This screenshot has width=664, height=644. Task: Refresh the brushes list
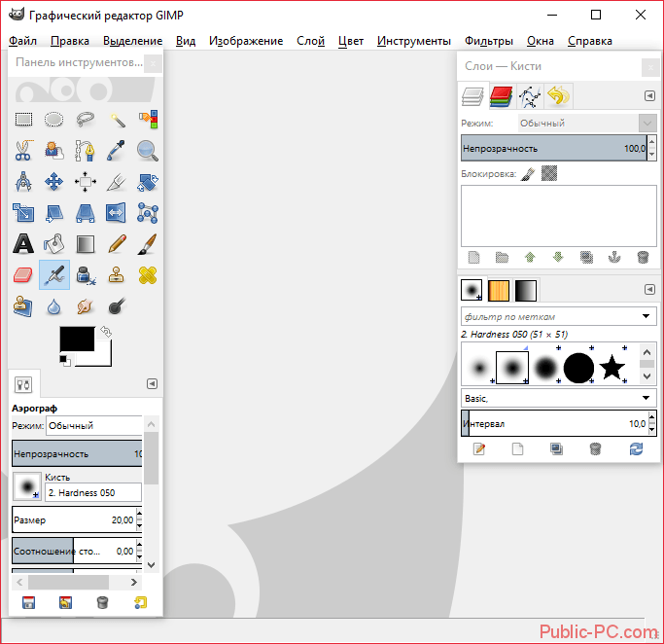(636, 449)
